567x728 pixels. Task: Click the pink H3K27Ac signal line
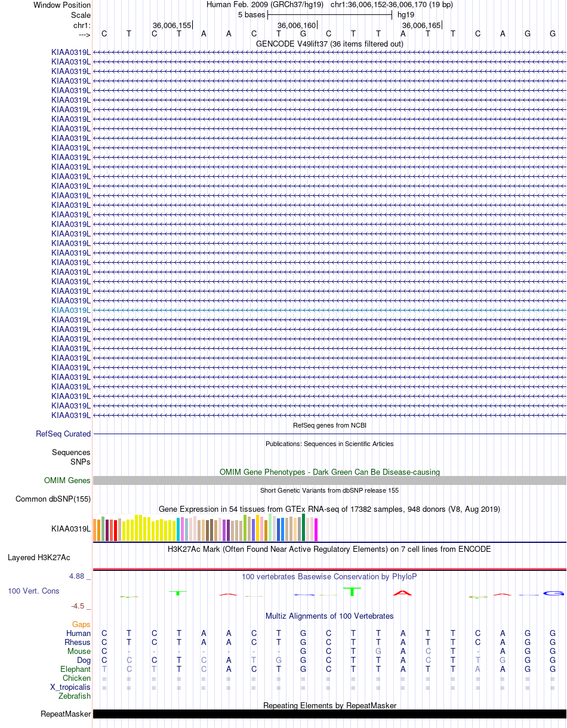click(329, 569)
